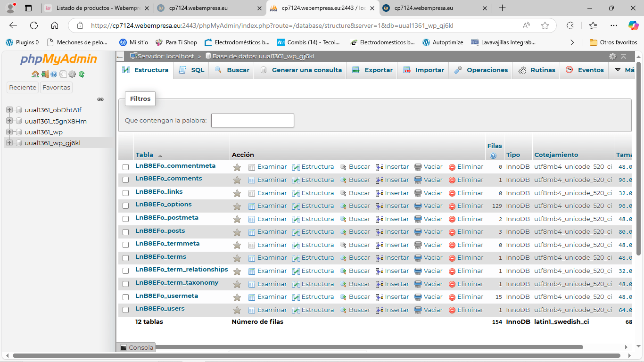The image size is (644, 362).
Task: Open uual1361_wp database in tree
Action: click(43, 132)
